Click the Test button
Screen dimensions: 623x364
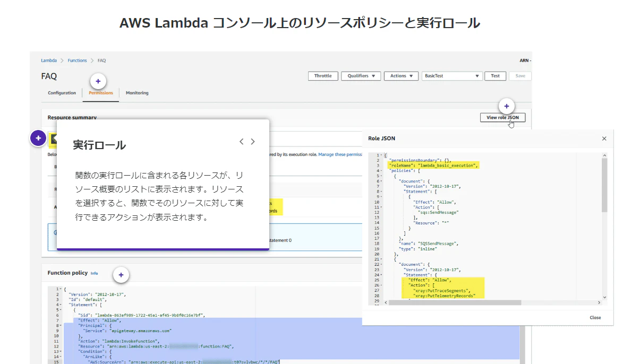coord(495,76)
